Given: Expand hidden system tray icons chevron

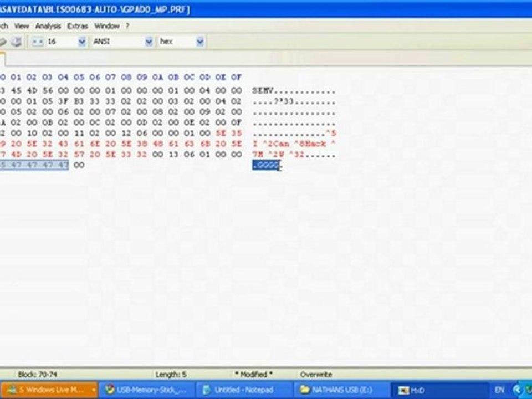Looking at the screenshot, I should click(x=517, y=390).
